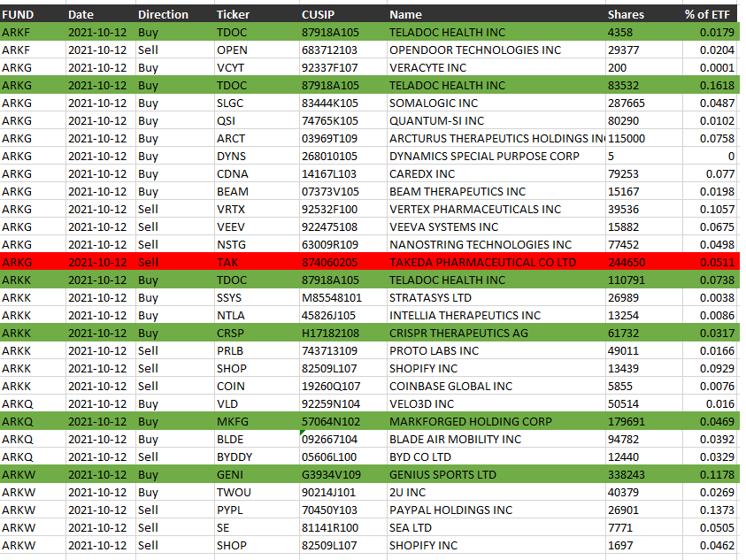Select the CUSIP column header
Screen dimensions: 746x560
(x=342, y=14)
